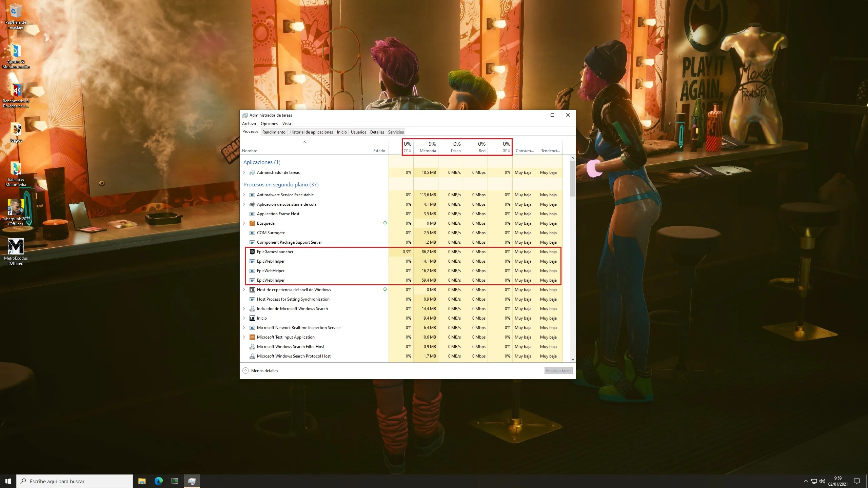The height and width of the screenshot is (488, 868).
Task: Select the Rendimiento tab
Action: (274, 132)
